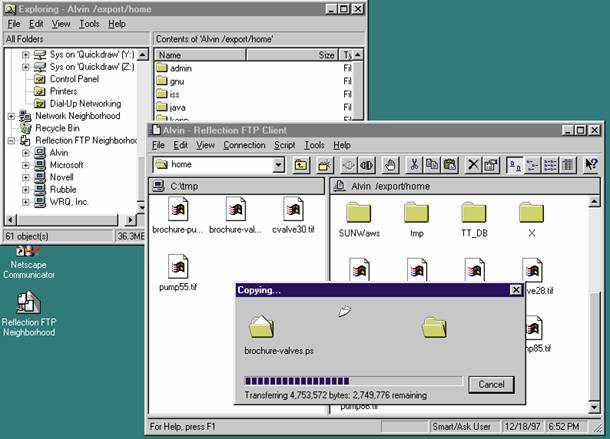The width and height of the screenshot is (610, 439).
Task: Open Edit menu in FTP Client window
Action: (181, 145)
